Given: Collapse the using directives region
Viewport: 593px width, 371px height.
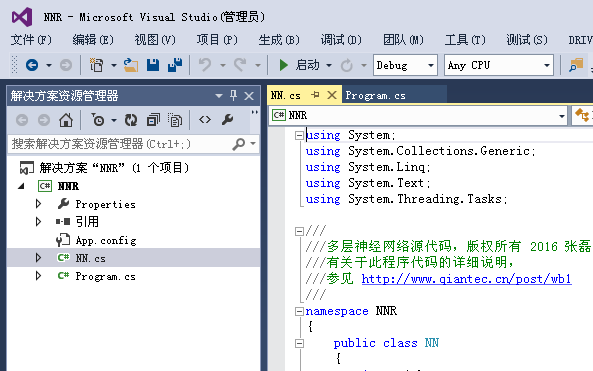Looking at the screenshot, I should (x=299, y=135).
